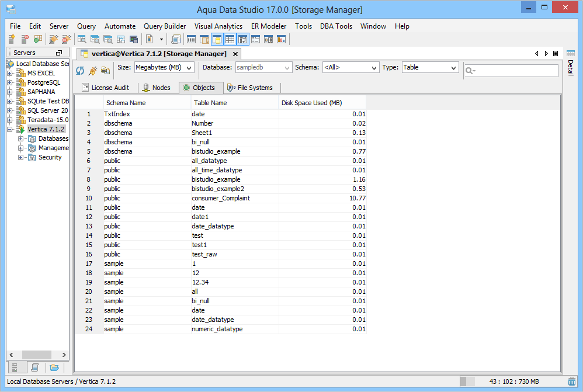Screen dimensions: 583x392
Task: Click the Servers tree horizontal scrollbar thumb
Action: pyautogui.click(x=36, y=355)
